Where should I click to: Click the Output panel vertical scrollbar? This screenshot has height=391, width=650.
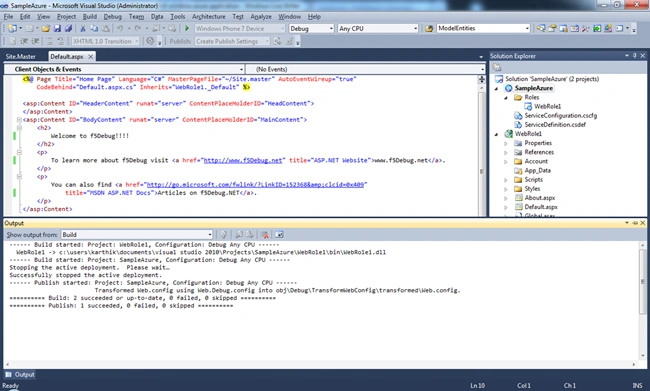[x=643, y=282]
